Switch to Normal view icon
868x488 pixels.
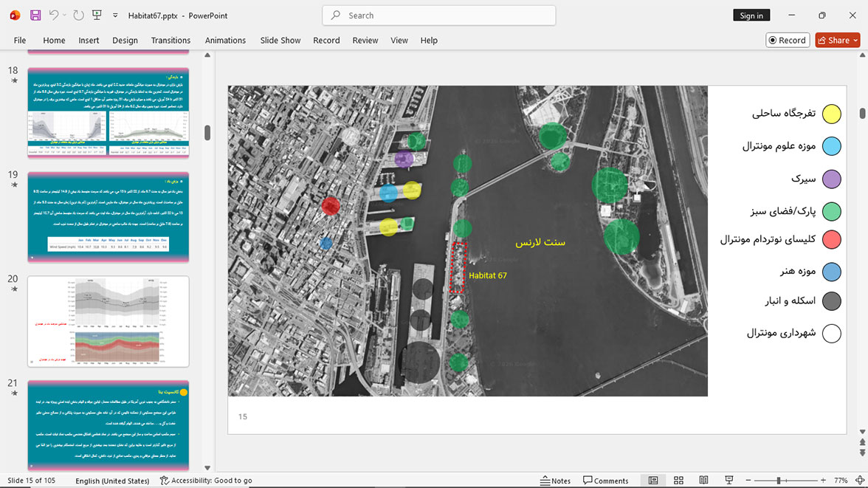click(x=653, y=480)
